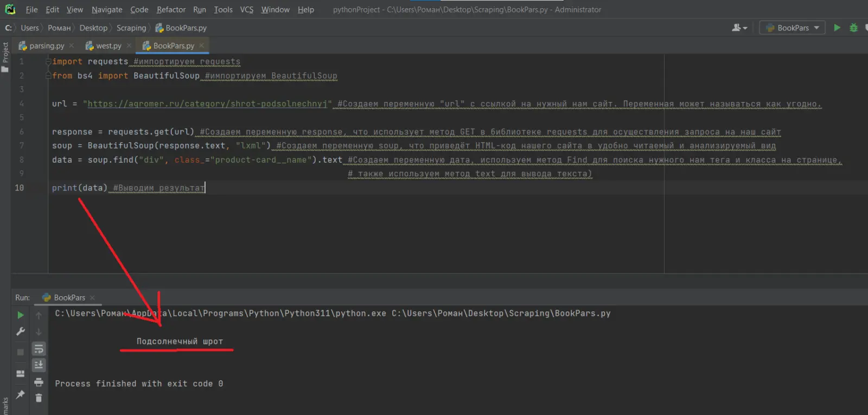Close the BookPars.py editor tab
868x415 pixels.
tap(201, 46)
